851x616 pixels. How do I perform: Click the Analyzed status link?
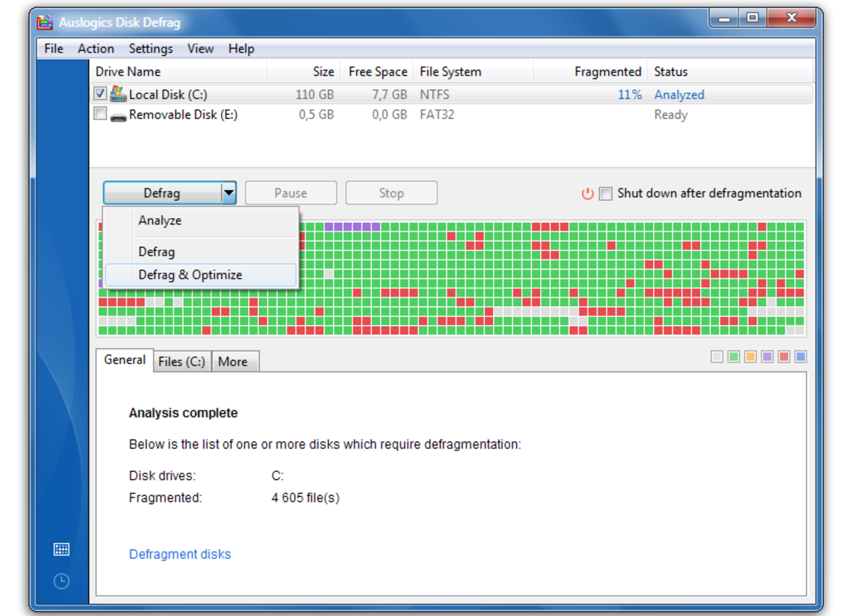[679, 95]
